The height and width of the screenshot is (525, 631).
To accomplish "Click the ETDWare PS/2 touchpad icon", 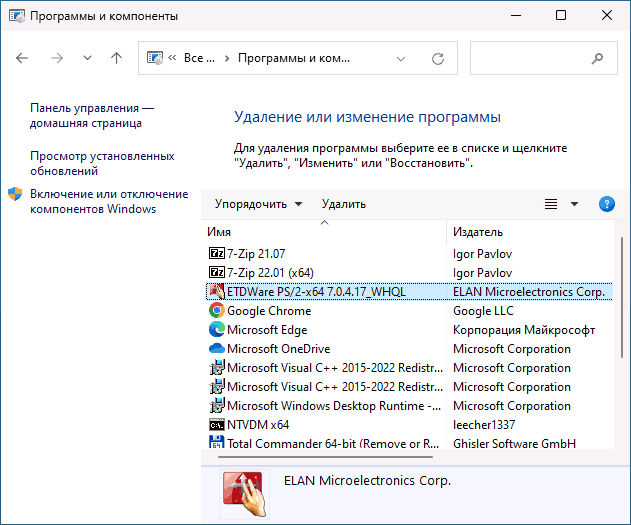I will coord(216,292).
